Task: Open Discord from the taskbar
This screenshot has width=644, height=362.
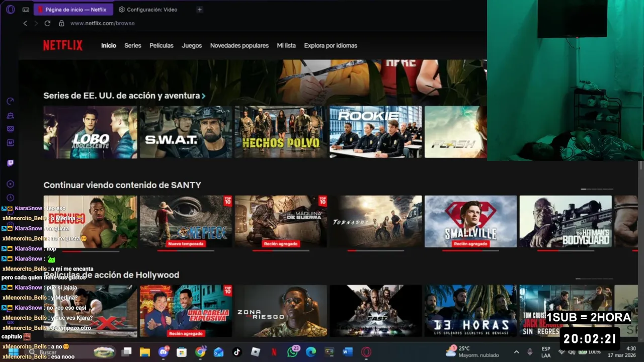Action: 163,352
